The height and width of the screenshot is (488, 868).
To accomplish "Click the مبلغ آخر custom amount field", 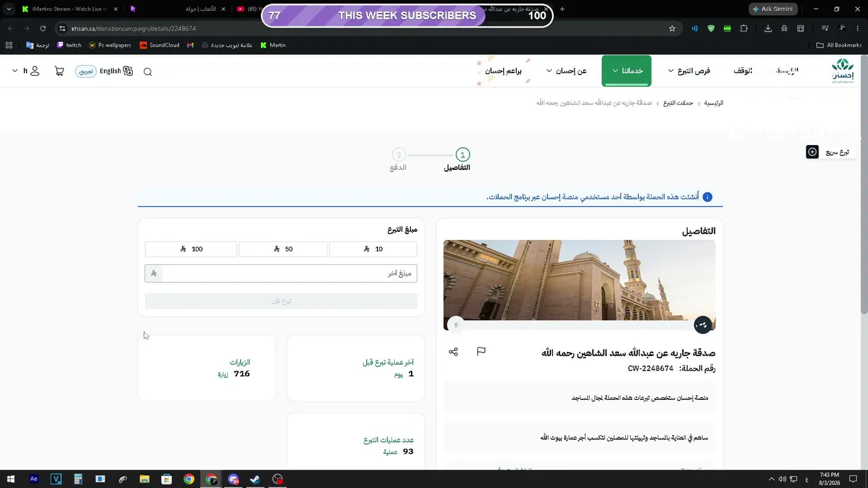I will (x=281, y=273).
